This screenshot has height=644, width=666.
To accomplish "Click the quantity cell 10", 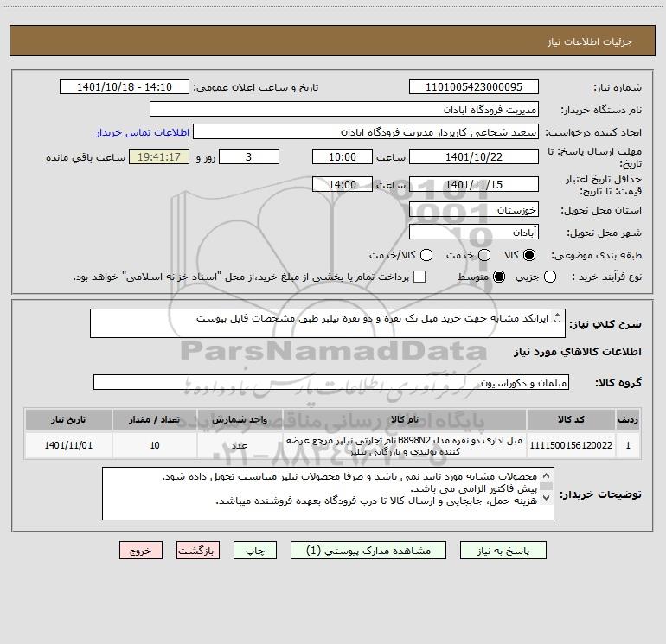I will coord(155,445).
